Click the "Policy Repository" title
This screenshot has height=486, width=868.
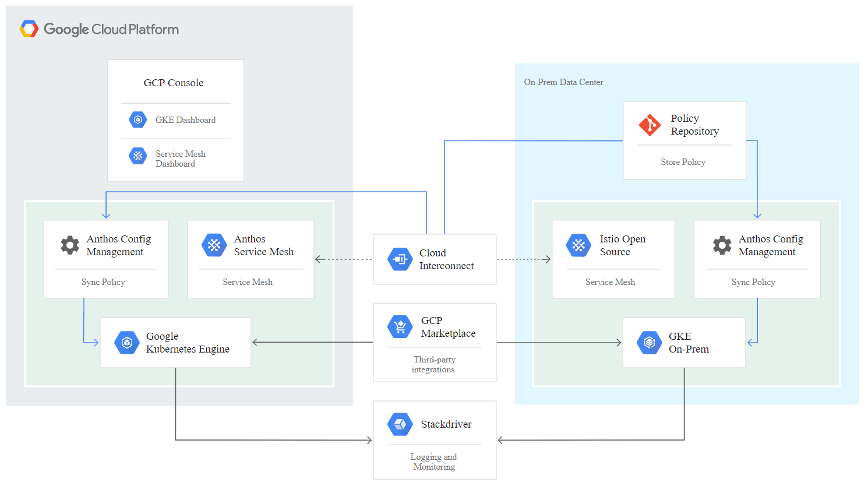pyautogui.click(x=695, y=125)
